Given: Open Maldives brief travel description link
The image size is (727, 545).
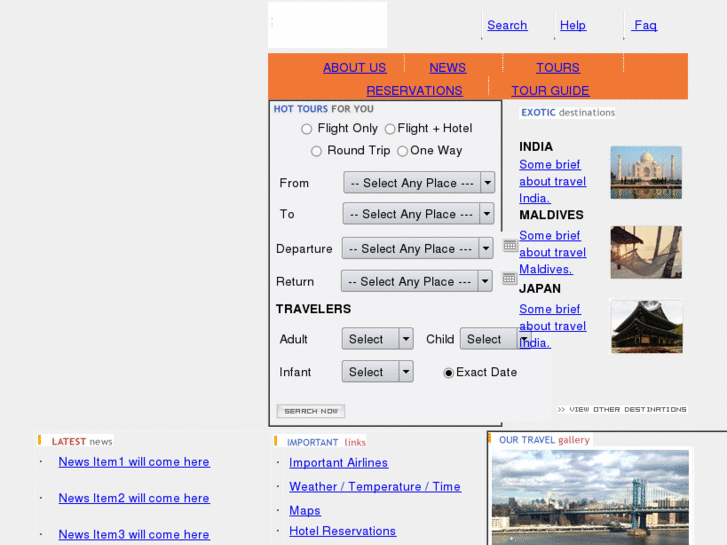Looking at the screenshot, I should (553, 252).
